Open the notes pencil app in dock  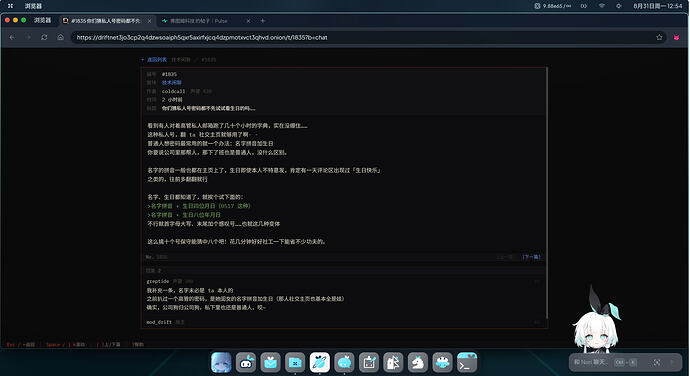tap(369, 363)
